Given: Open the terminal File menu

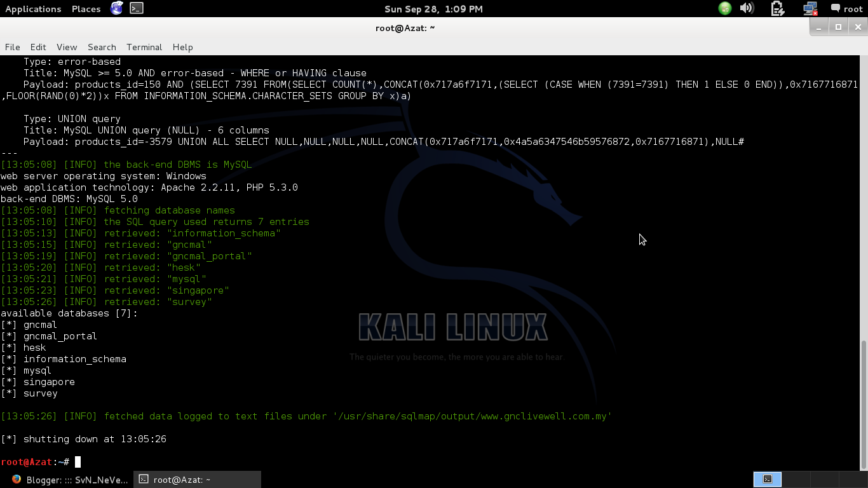Looking at the screenshot, I should click(12, 47).
